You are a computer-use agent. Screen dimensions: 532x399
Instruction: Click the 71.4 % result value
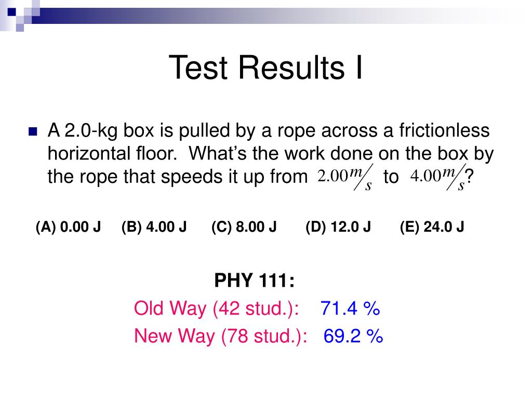[x=350, y=309]
